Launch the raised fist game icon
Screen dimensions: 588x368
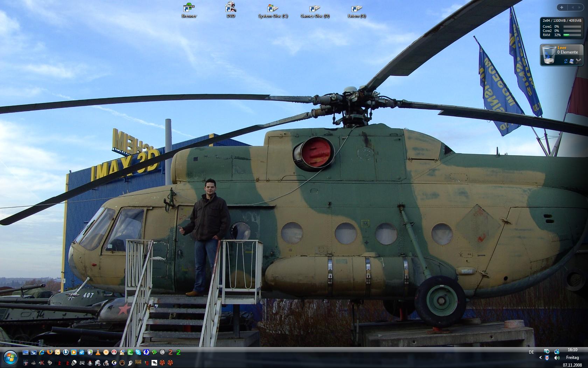pyautogui.click(x=130, y=363)
